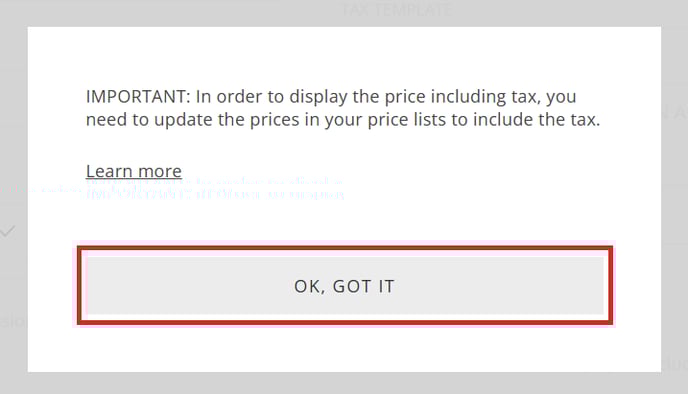Viewport: 688px width, 394px height.
Task: Click the dimmed checkmark icon behind dialog
Action: [x=7, y=231]
